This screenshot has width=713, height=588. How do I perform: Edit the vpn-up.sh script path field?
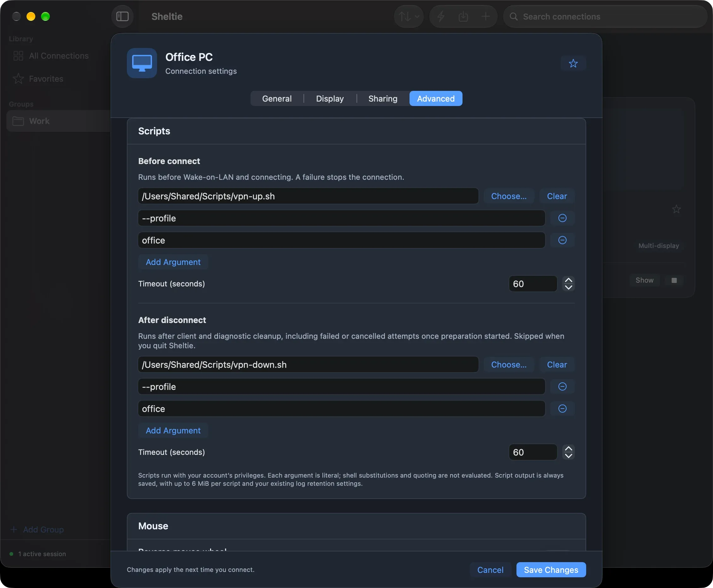pyautogui.click(x=308, y=196)
